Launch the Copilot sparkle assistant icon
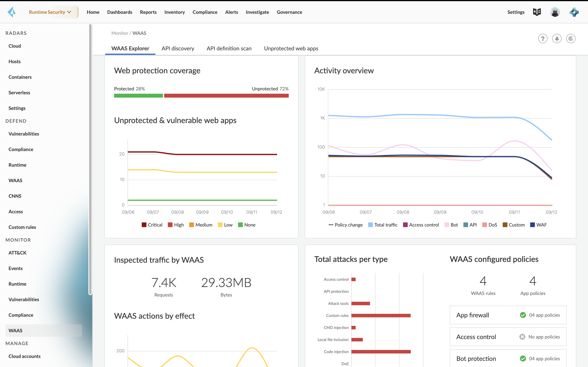588x367 pixels. 574,12
